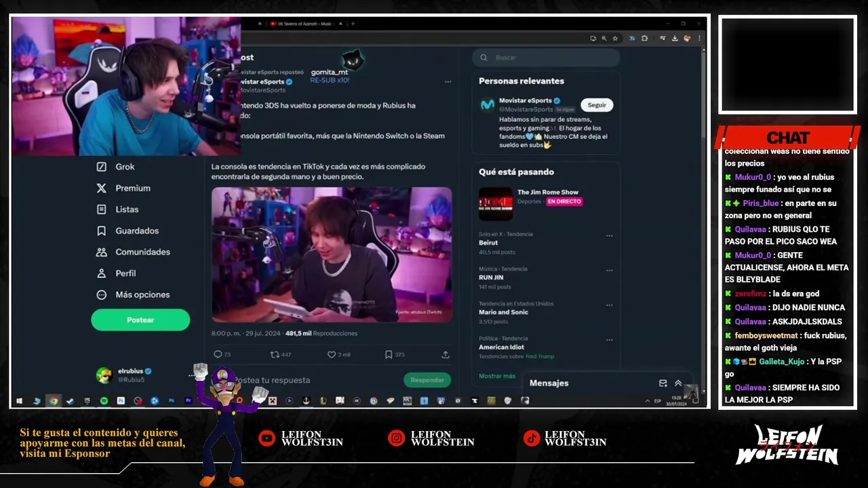Open the Beirut trend
Image resolution: width=868 pixels, height=488 pixels.
click(x=488, y=243)
